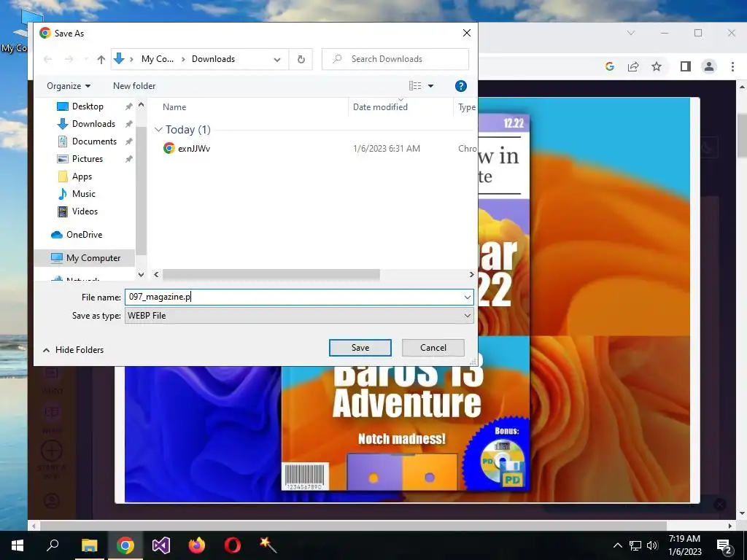Collapse navigation pane with Hide Folders
Image resolution: width=747 pixels, height=560 pixels.
pos(74,350)
